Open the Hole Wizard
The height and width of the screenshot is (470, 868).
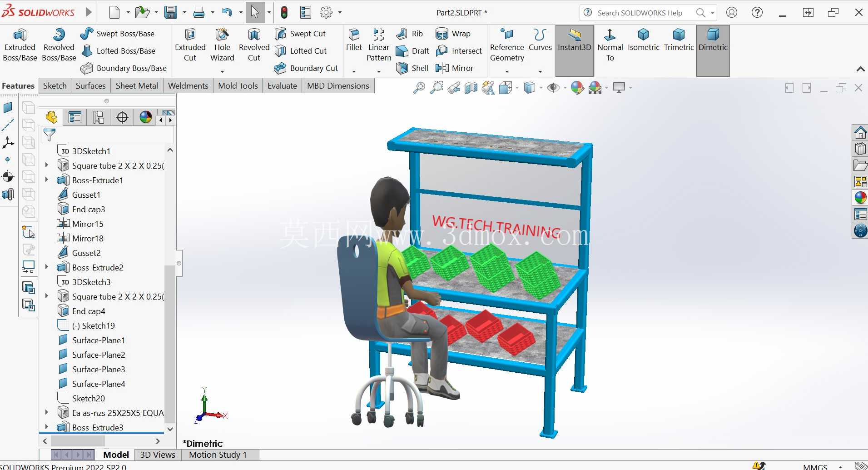coord(222,45)
